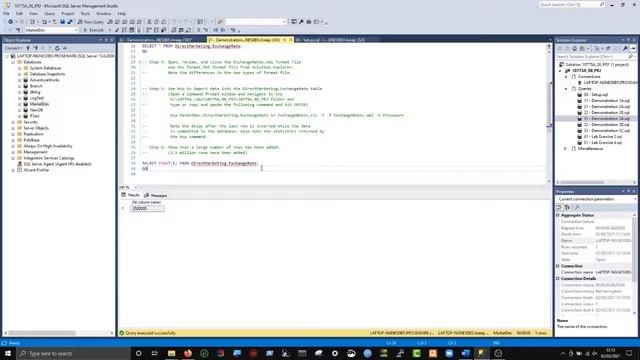Click the wrench icon in main toolbar

click(301, 22)
